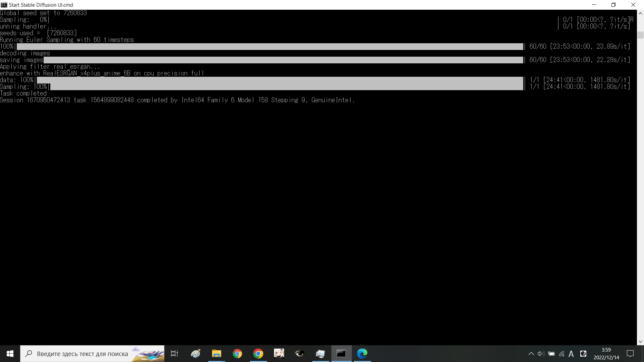Launch Microsoft Edge
644x362 pixels.
(x=362, y=354)
